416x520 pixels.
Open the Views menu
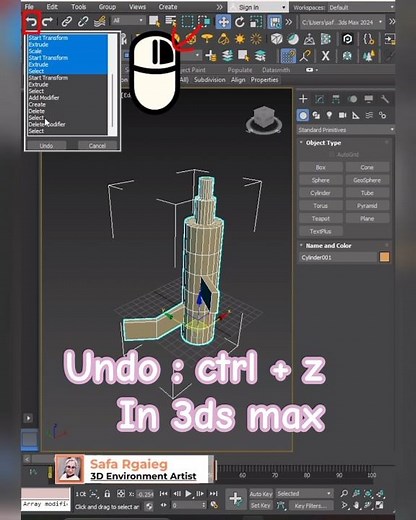pos(137,7)
